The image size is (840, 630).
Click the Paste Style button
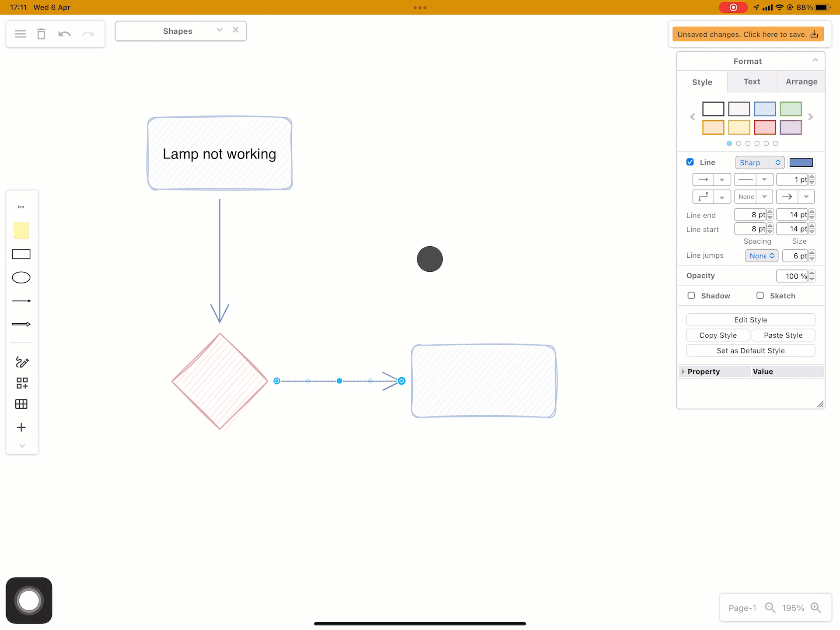tap(783, 335)
